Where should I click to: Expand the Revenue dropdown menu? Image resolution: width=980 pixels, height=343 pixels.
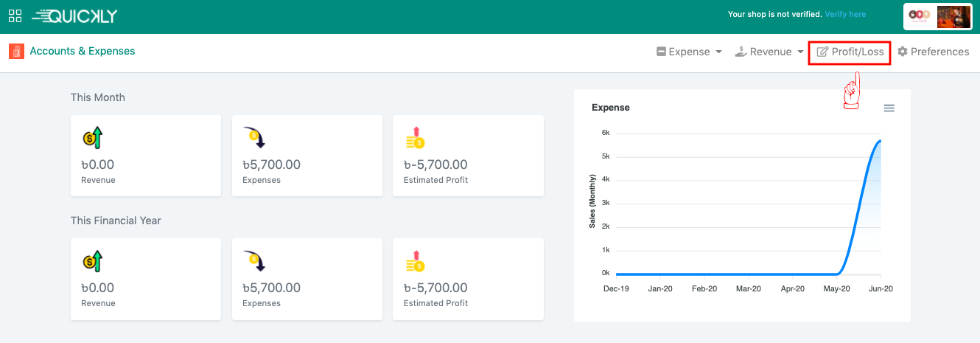769,52
